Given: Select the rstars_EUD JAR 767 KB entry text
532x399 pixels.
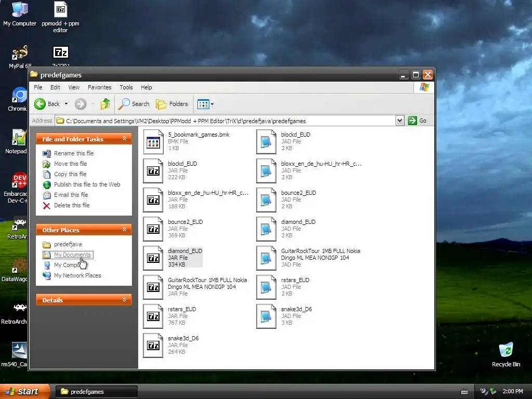Looking at the screenshot, I should (x=182, y=316).
